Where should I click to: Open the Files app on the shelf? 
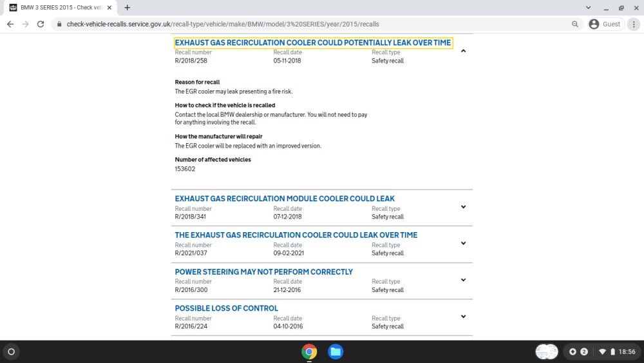click(x=336, y=352)
